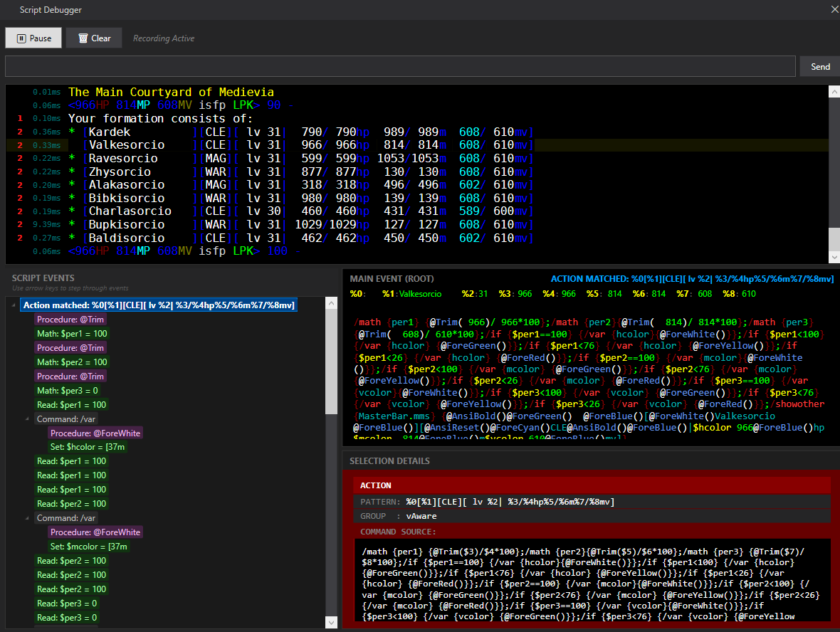Click the PATTERN row in selection details
This screenshot has width=840, height=632.
592,502
